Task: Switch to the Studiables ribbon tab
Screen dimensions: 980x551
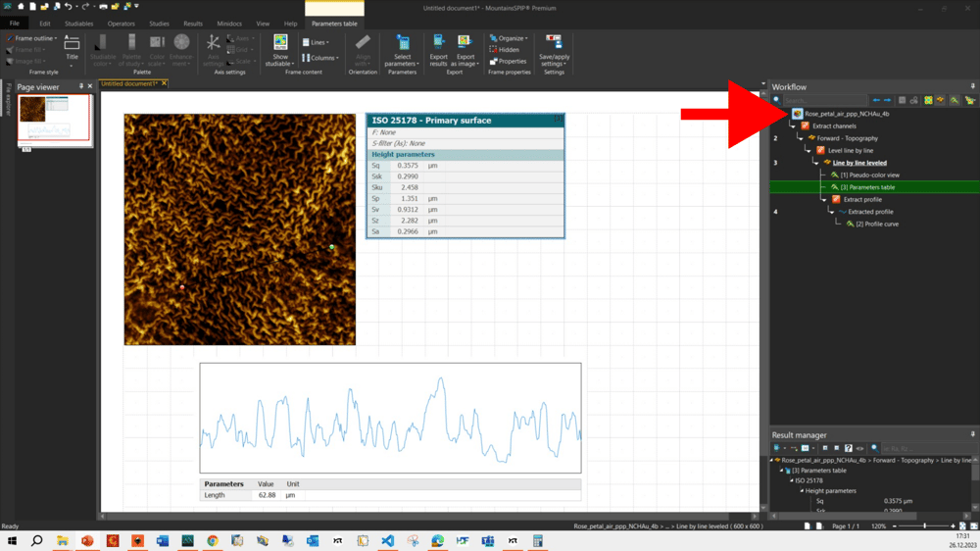Action: click(78, 24)
